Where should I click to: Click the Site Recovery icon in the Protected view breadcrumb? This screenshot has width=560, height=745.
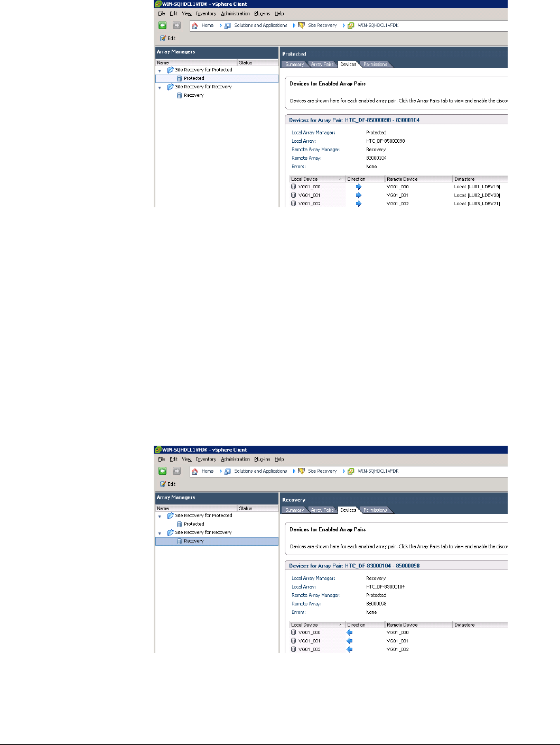pos(301,25)
